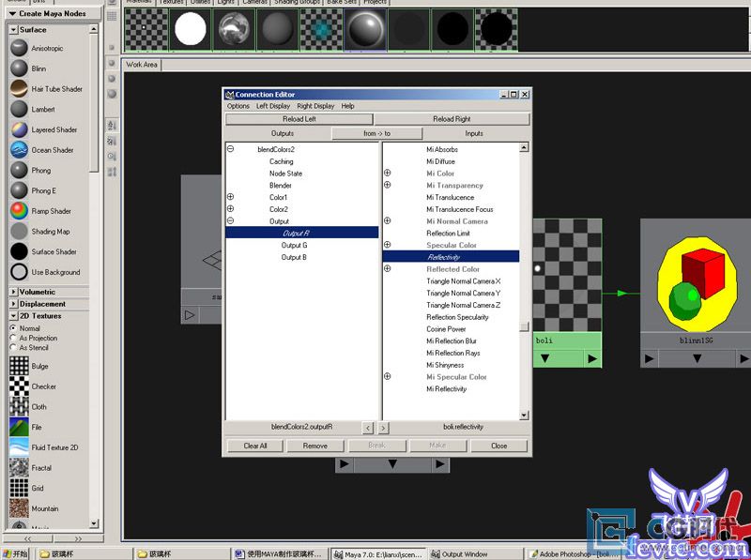Open the Create Maya Nodes dropdown

(x=53, y=13)
